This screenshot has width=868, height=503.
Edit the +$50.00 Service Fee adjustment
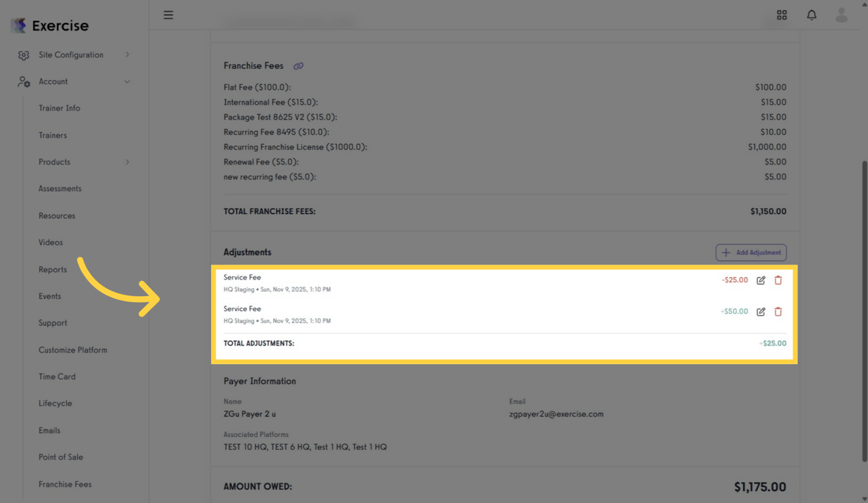(x=761, y=312)
